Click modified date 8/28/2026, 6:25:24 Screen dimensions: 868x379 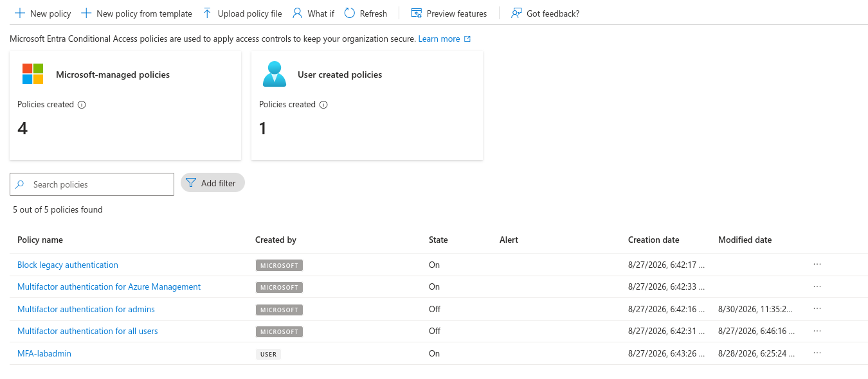pyautogui.click(x=756, y=353)
